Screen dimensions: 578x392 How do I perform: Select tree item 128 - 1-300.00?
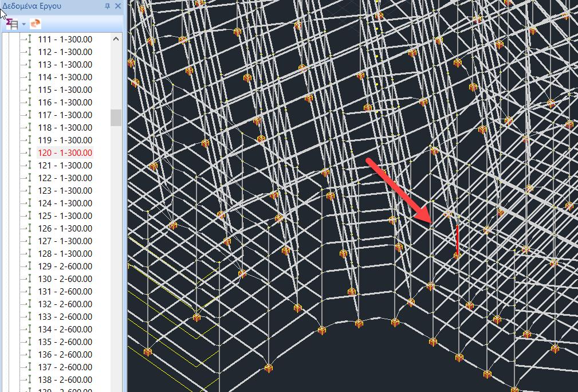65,254
